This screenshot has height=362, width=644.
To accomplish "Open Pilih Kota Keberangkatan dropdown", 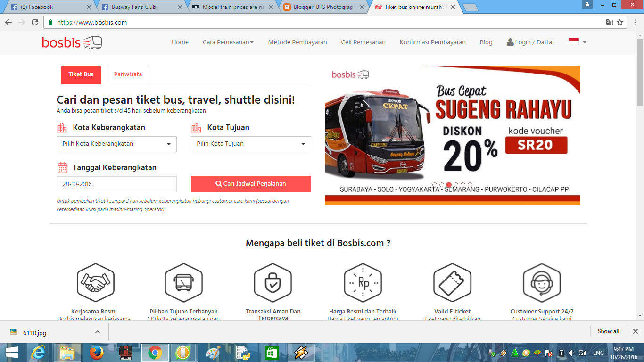I will [x=116, y=144].
